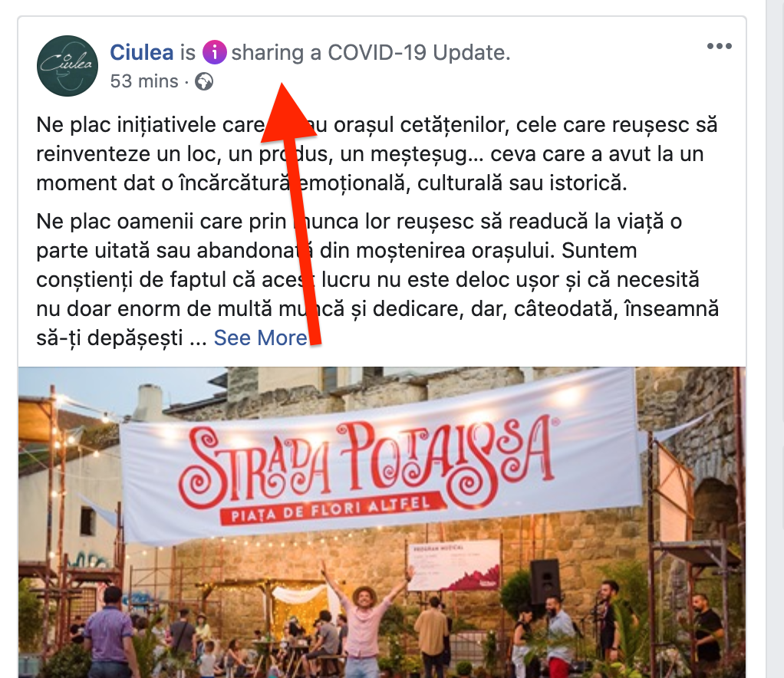
Task: Click the Strada Potaissa banner in photo
Action: click(x=380, y=460)
